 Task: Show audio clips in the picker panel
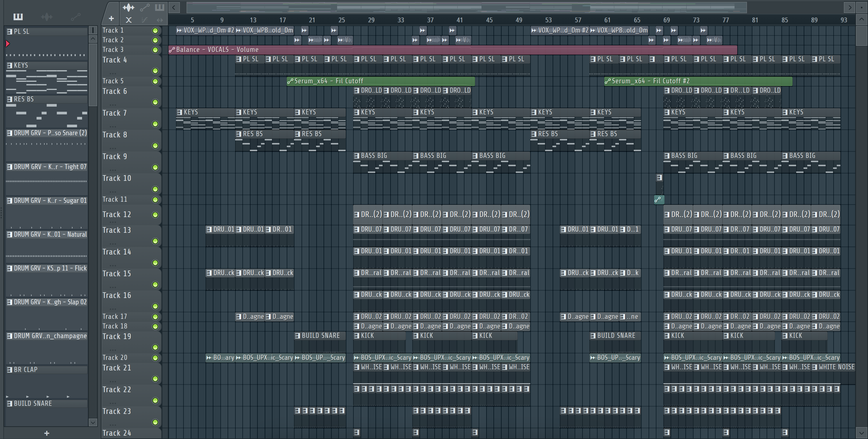point(46,17)
